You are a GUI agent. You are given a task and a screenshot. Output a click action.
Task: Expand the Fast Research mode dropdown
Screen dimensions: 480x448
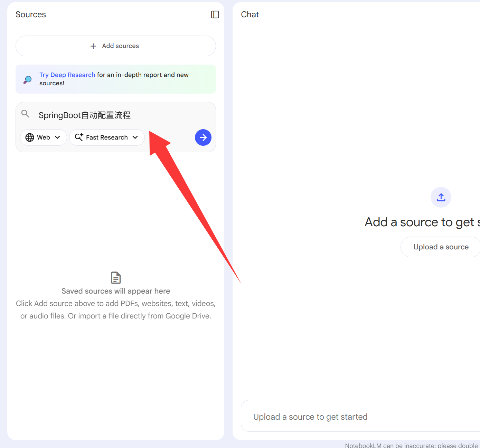coord(107,137)
